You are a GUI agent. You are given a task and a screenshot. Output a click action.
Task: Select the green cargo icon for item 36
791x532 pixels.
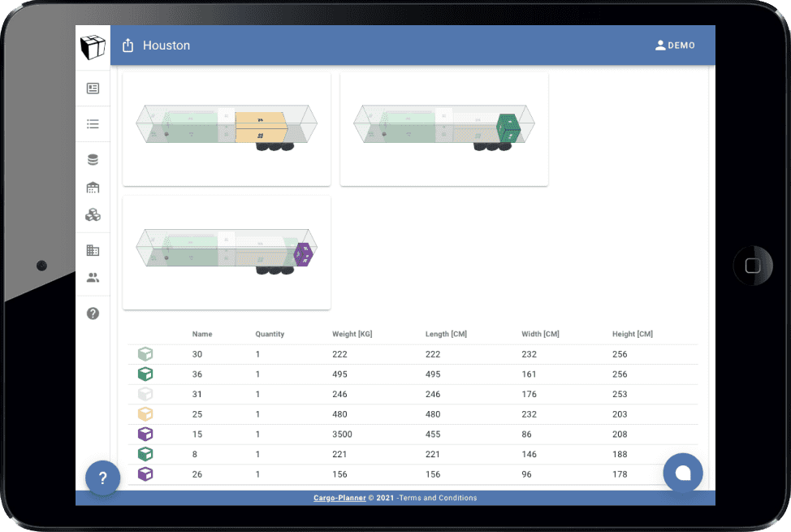[x=146, y=374]
